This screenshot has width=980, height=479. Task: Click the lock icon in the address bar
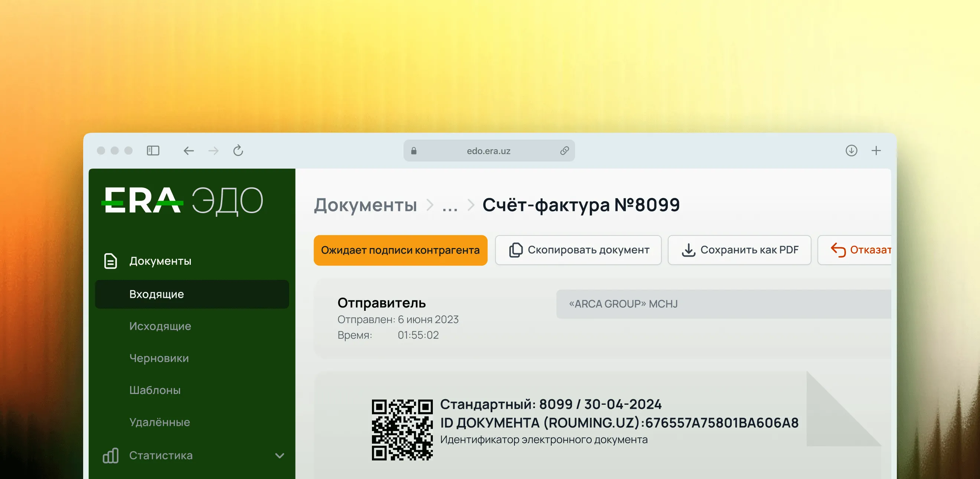pyautogui.click(x=414, y=151)
